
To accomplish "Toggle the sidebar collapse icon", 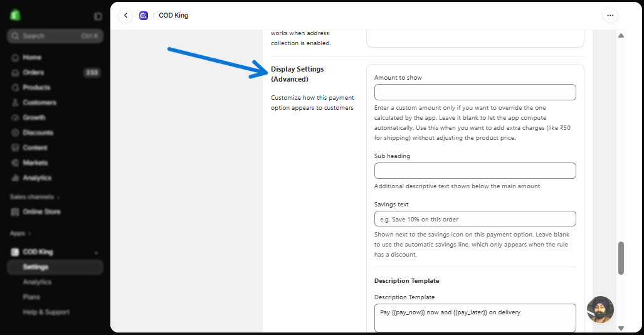I will (x=98, y=16).
